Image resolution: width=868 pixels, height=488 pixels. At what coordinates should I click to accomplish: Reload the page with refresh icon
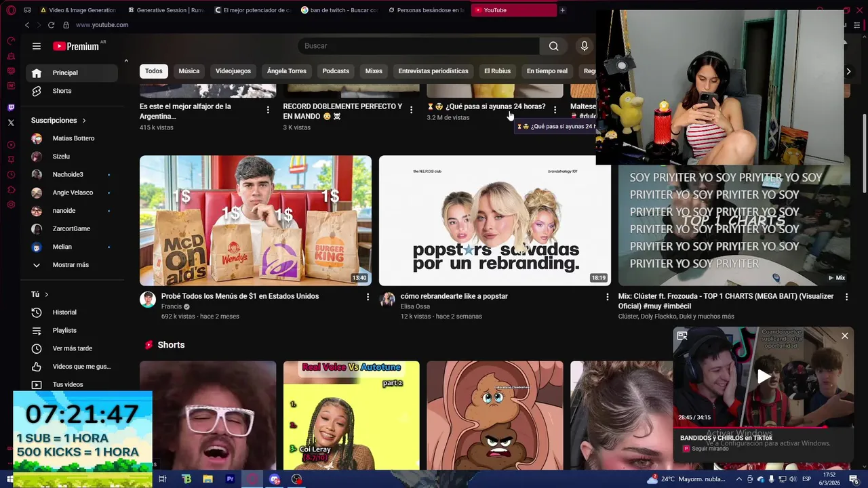coord(51,25)
